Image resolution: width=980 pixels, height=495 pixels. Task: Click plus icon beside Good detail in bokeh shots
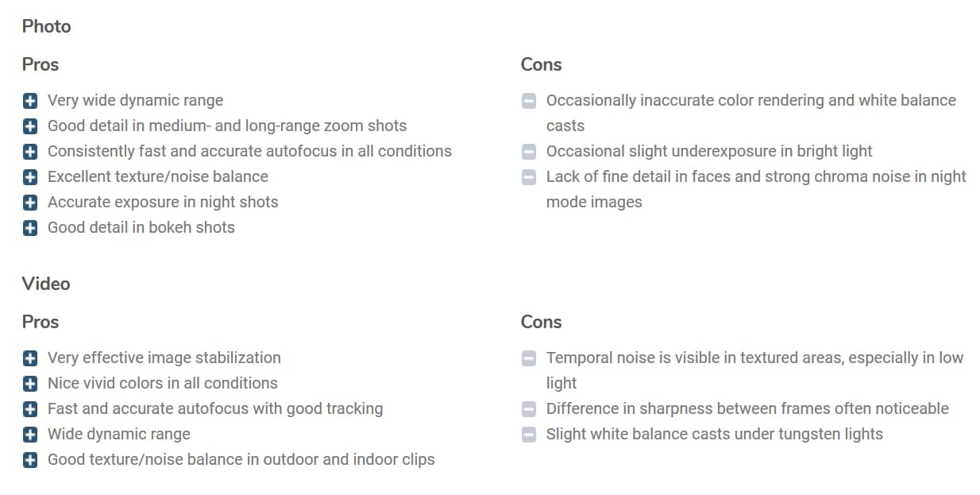[x=30, y=228]
